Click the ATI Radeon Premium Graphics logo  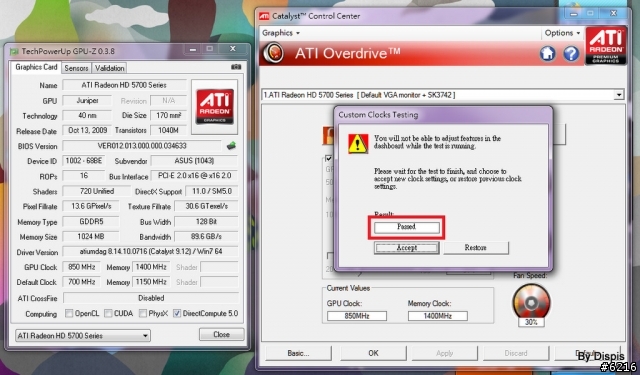pos(606,45)
